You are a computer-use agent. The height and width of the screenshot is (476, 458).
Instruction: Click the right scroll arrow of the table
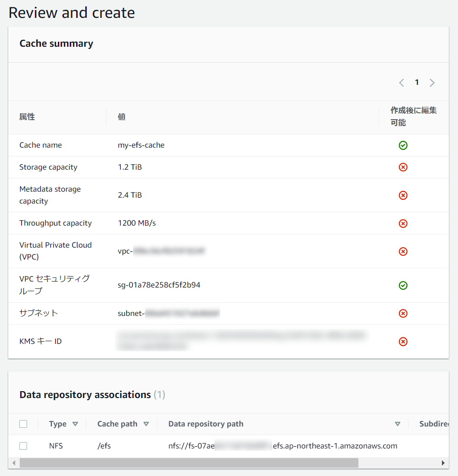(x=443, y=463)
